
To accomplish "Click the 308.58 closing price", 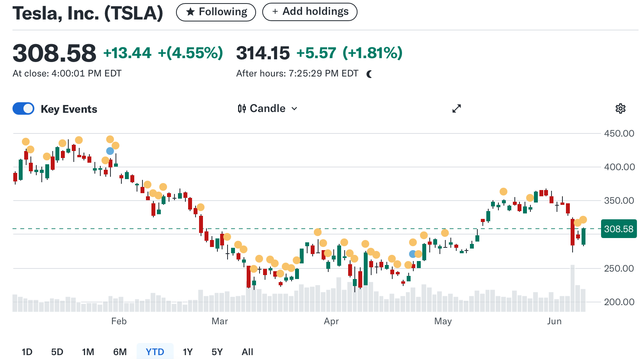I will [54, 53].
